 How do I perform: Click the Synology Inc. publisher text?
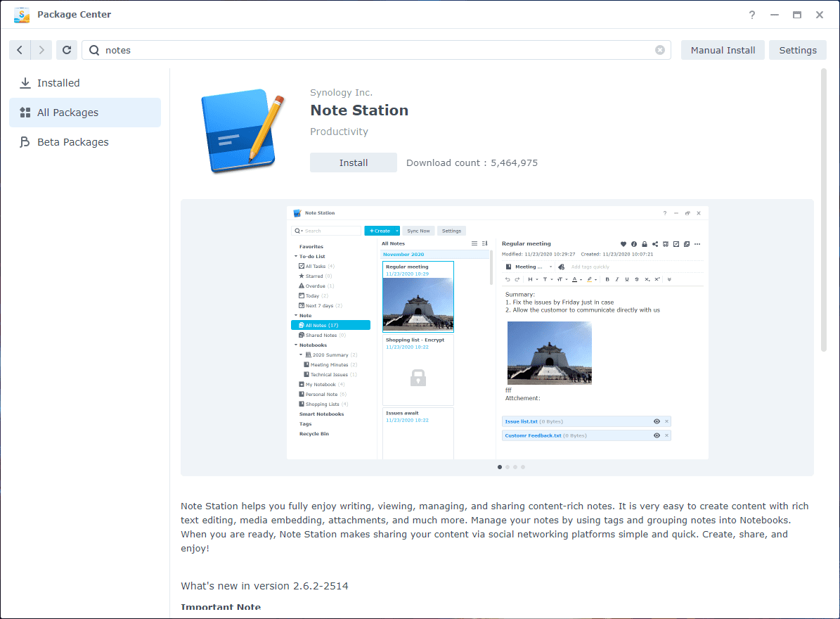(x=341, y=92)
